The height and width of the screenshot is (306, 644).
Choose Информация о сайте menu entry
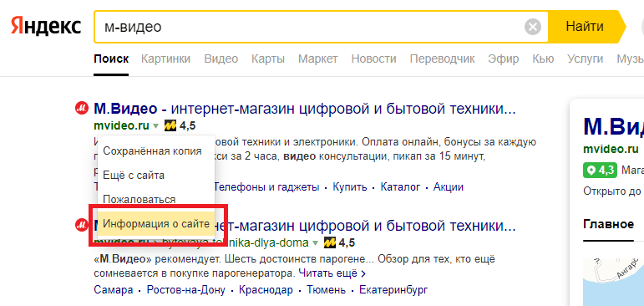[156, 224]
